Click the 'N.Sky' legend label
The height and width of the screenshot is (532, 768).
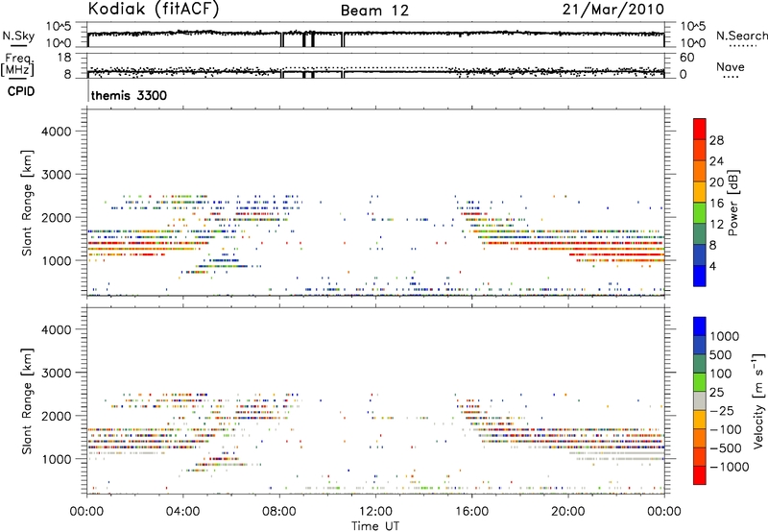18,36
